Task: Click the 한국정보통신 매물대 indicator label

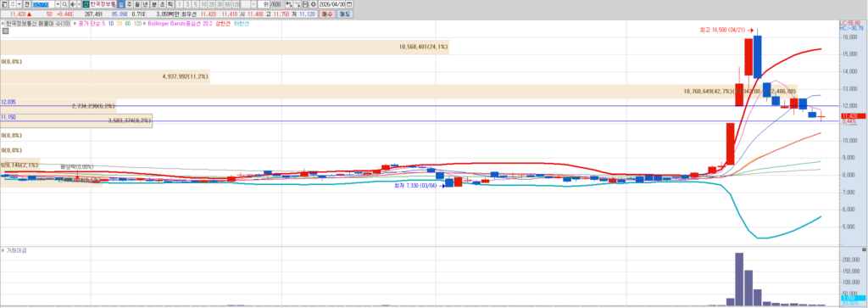Action: click(x=37, y=24)
